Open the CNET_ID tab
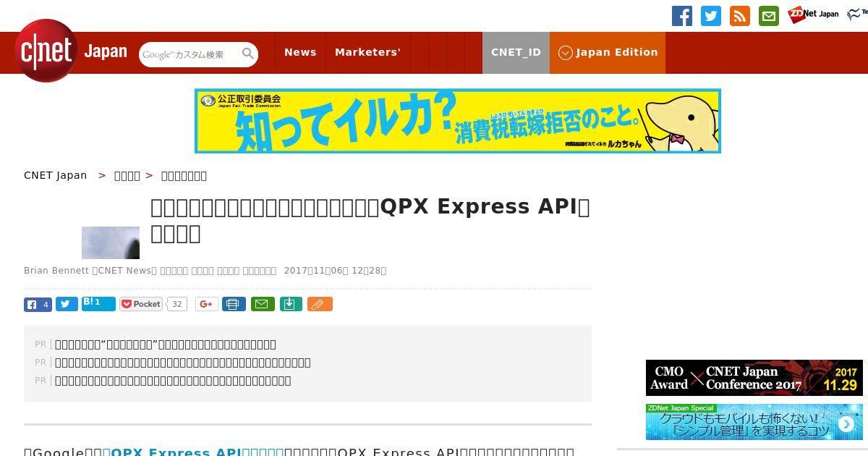 point(516,52)
